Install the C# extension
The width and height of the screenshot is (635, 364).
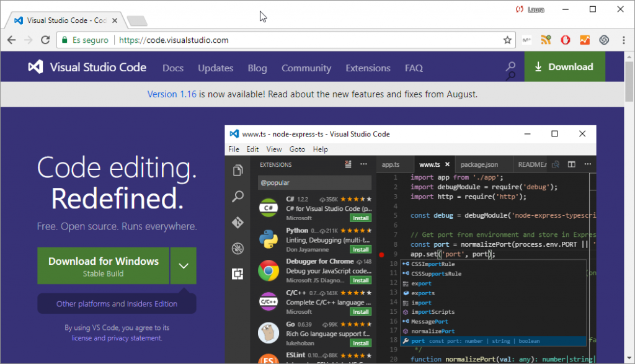[360, 218]
